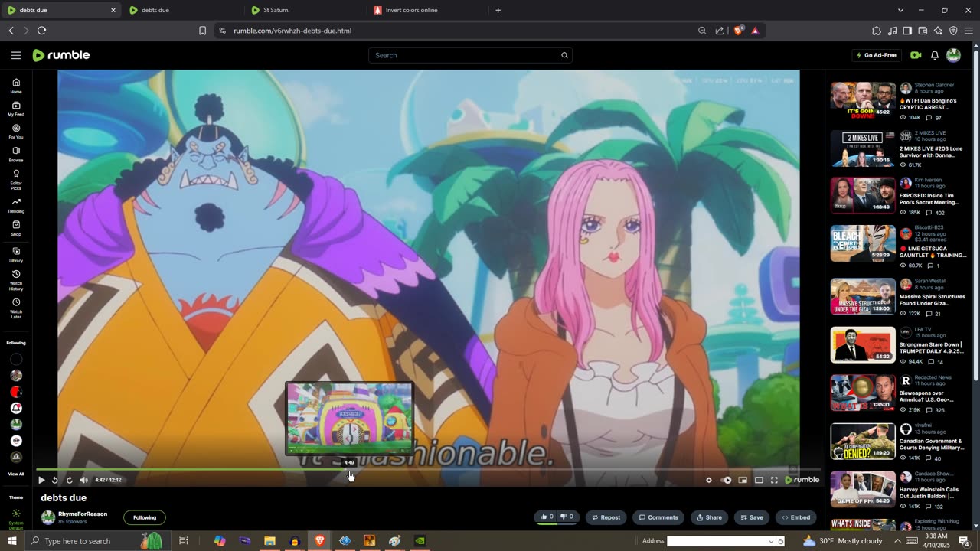Like the video with thumbs up
The width and height of the screenshot is (980, 551).
pyautogui.click(x=547, y=517)
